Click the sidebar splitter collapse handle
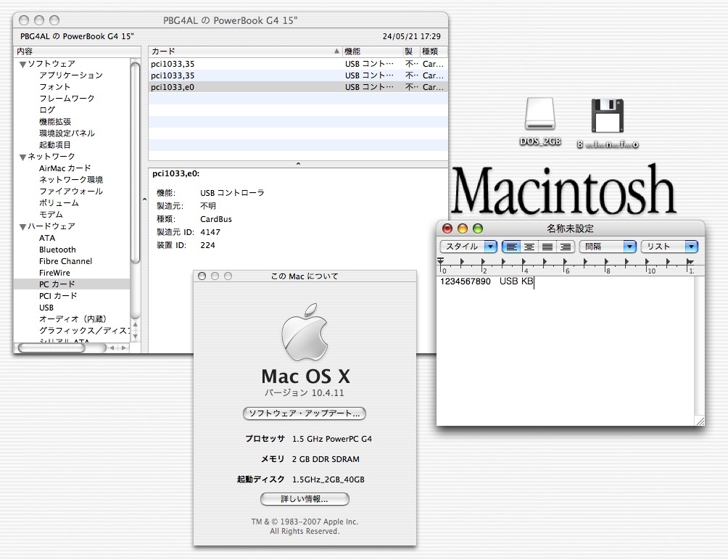Screen dimensions: 728x560 point(144,199)
